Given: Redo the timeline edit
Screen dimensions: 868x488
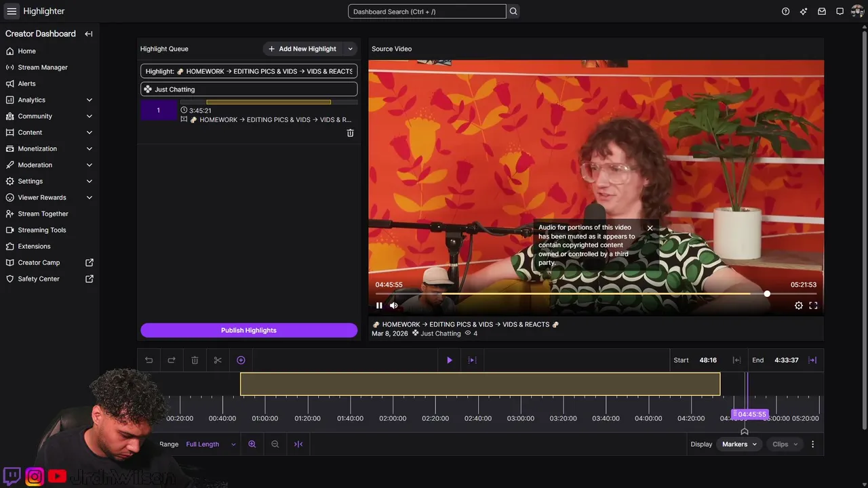Looking at the screenshot, I should (172, 360).
